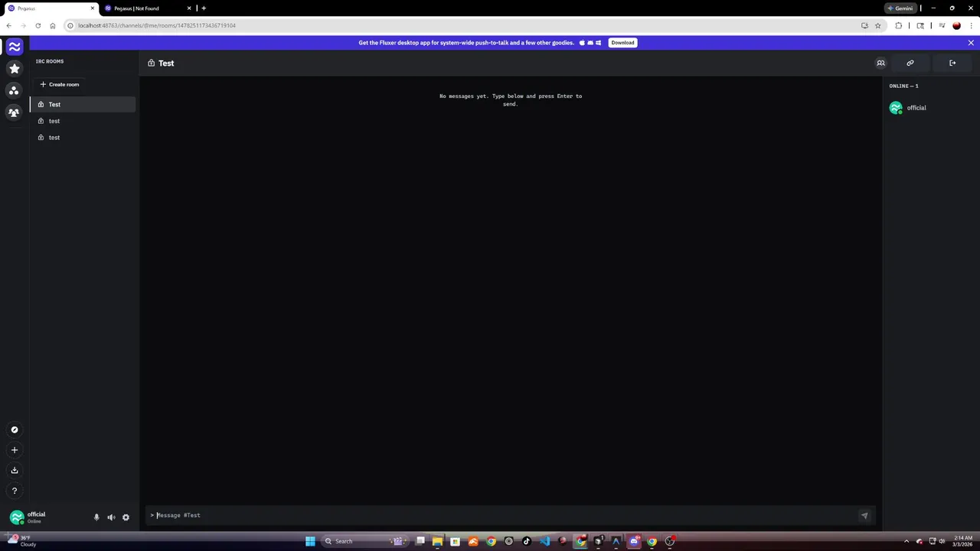Open the star favorites icon in sidebar

14,69
